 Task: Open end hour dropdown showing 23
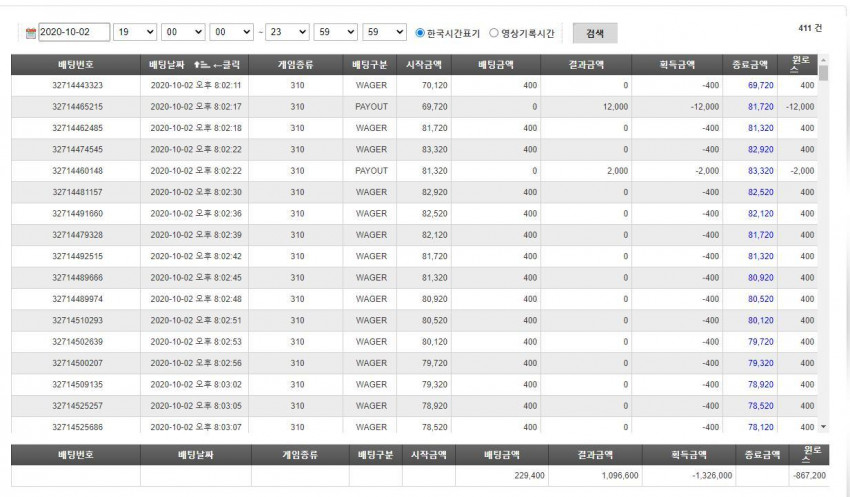(x=287, y=32)
